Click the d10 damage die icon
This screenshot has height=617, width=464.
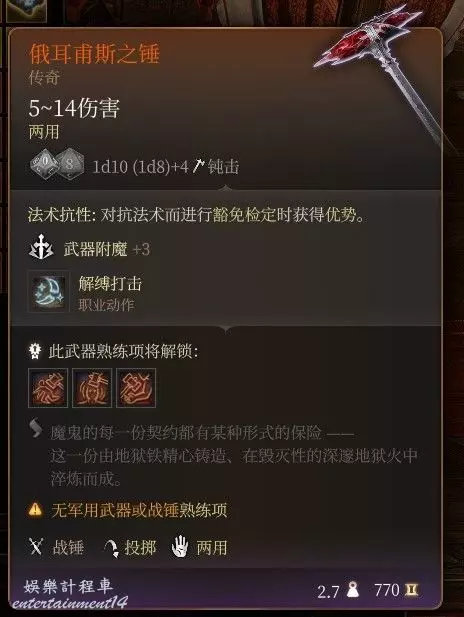tap(44, 164)
